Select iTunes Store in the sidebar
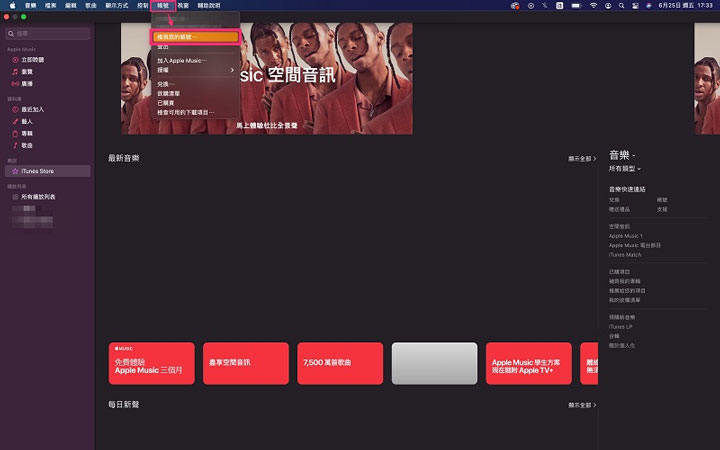 coord(48,171)
